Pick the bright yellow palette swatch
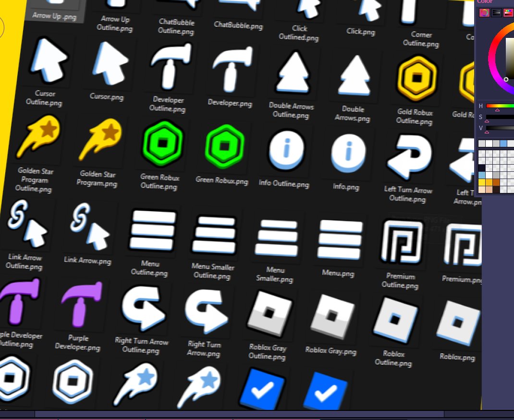 [x=482, y=182]
